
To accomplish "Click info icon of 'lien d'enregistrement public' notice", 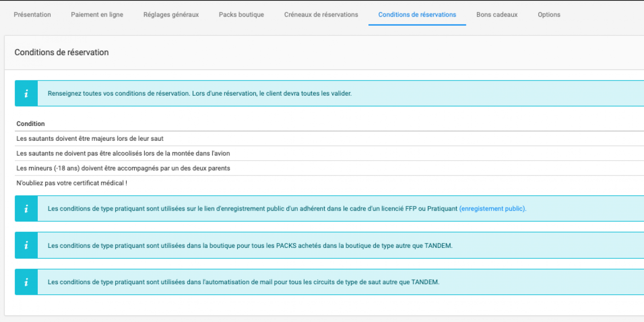I will [x=26, y=208].
